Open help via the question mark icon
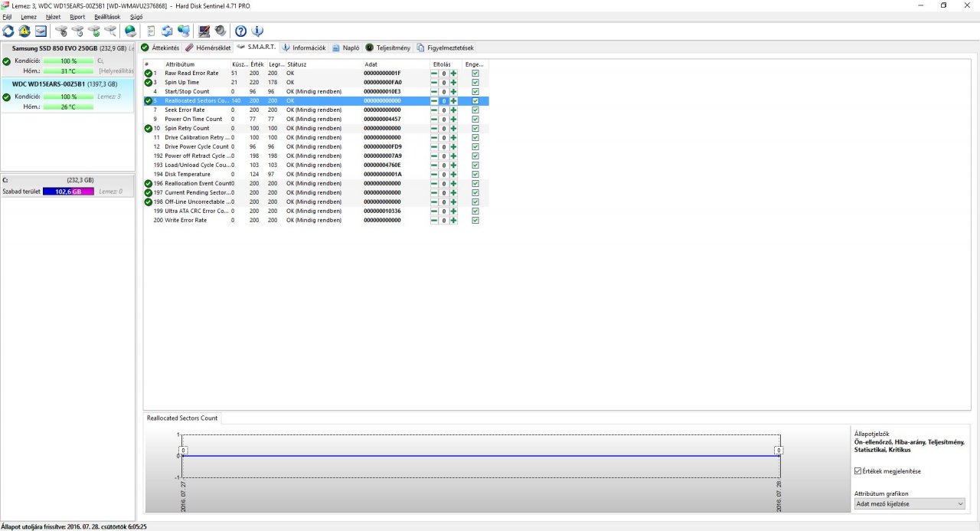The height and width of the screenshot is (531, 980). 241,31
